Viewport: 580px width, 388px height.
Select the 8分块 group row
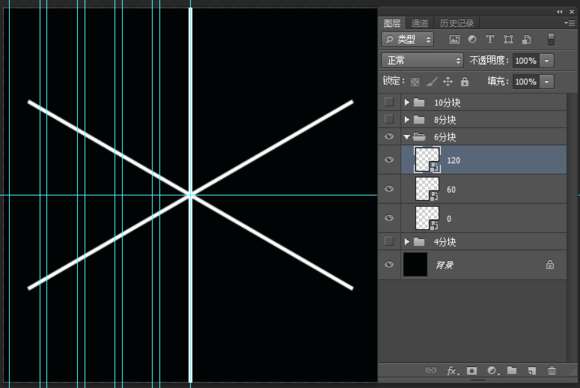pos(484,119)
